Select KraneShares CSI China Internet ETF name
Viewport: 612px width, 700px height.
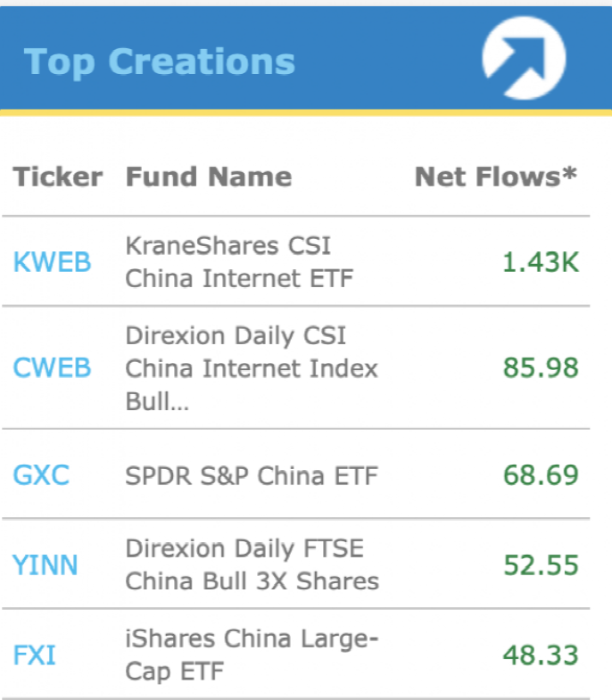238,261
